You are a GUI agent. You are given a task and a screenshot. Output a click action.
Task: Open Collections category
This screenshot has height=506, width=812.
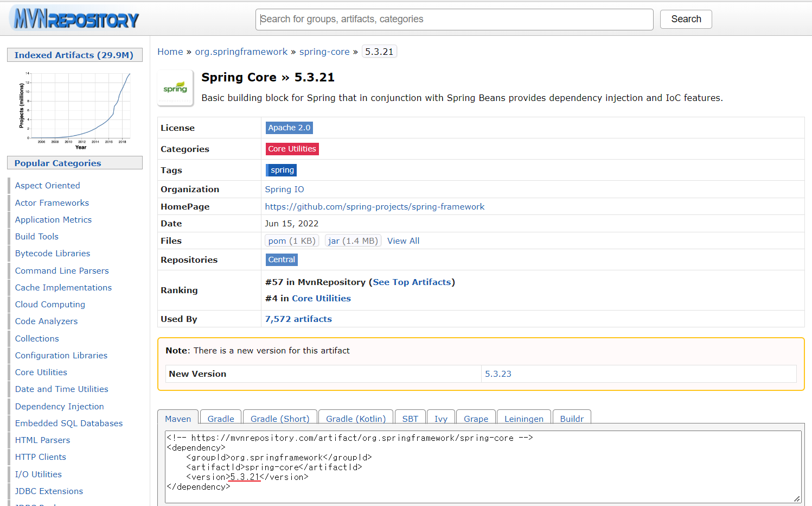point(37,339)
